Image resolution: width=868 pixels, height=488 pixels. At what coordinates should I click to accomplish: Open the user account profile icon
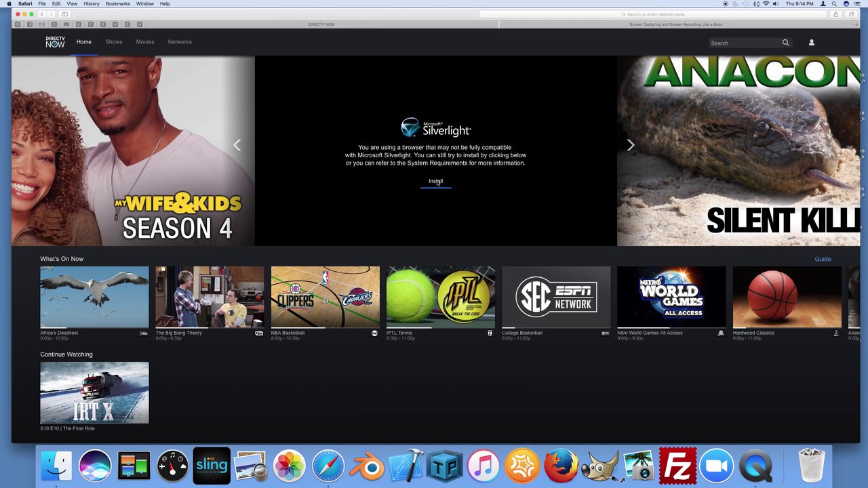(x=811, y=43)
